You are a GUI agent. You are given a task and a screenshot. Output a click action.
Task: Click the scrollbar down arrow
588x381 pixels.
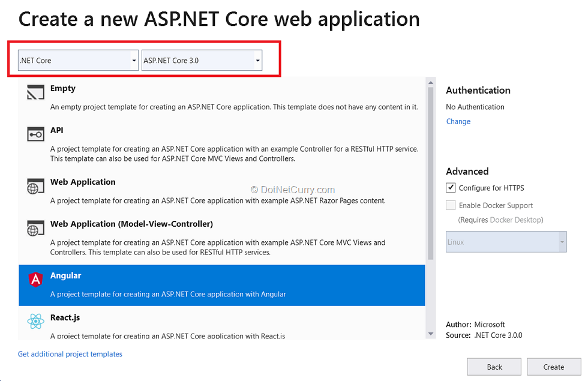pyautogui.click(x=430, y=334)
